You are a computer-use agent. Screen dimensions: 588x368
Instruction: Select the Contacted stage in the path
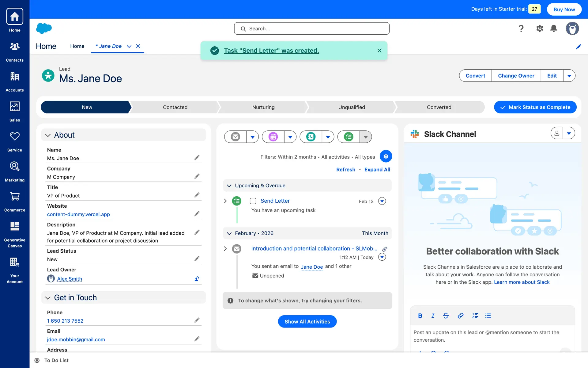click(175, 107)
